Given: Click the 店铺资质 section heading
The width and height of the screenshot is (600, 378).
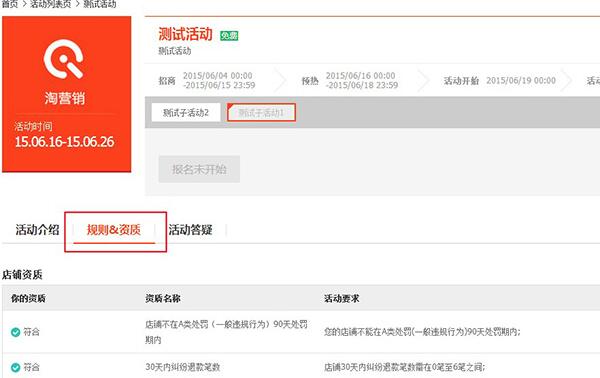Looking at the screenshot, I should [22, 274].
